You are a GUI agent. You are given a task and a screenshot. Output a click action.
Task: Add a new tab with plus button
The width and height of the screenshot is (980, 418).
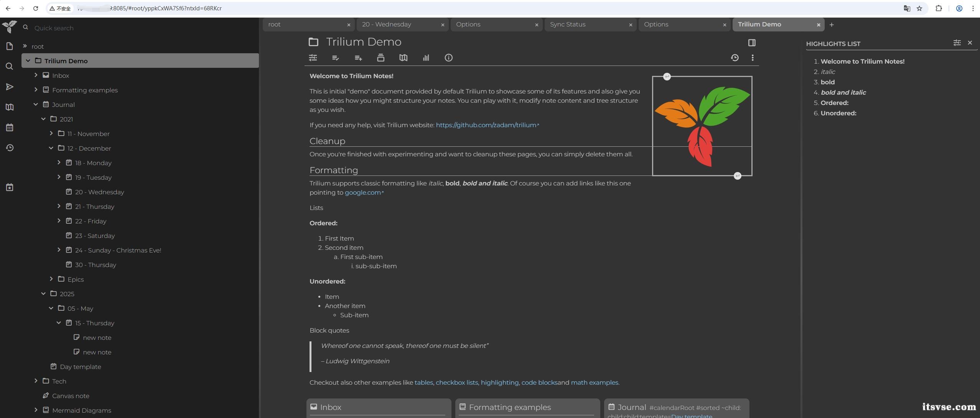[x=832, y=25]
